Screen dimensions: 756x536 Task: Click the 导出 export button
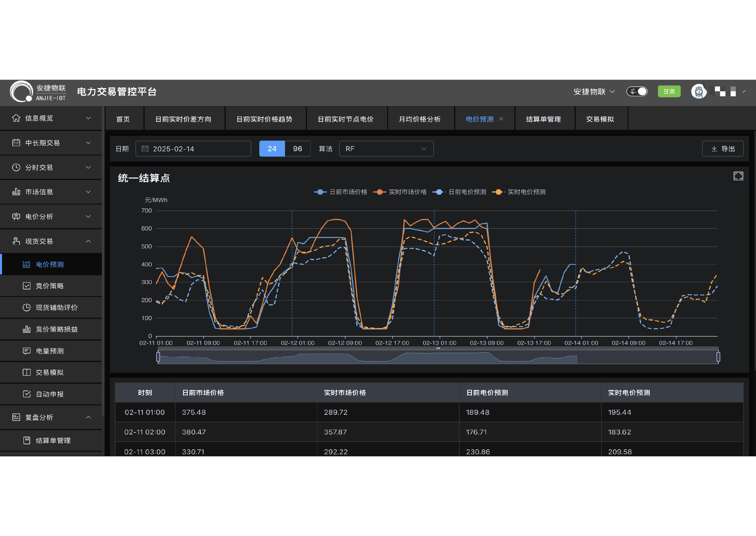coord(723,149)
